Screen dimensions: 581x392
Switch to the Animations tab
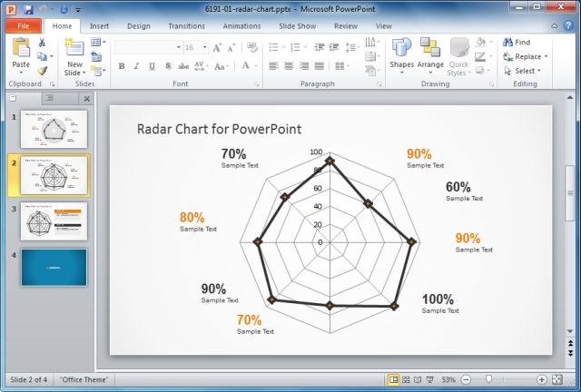(241, 26)
